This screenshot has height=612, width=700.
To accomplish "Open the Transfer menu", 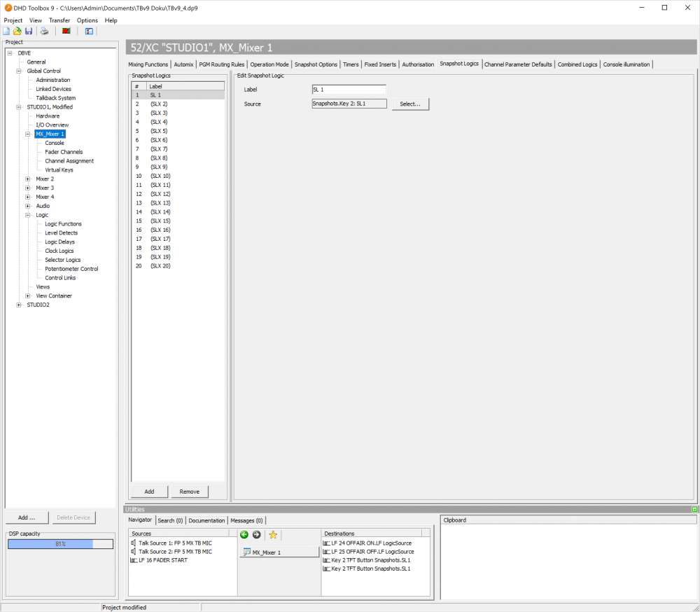I will 59,20.
